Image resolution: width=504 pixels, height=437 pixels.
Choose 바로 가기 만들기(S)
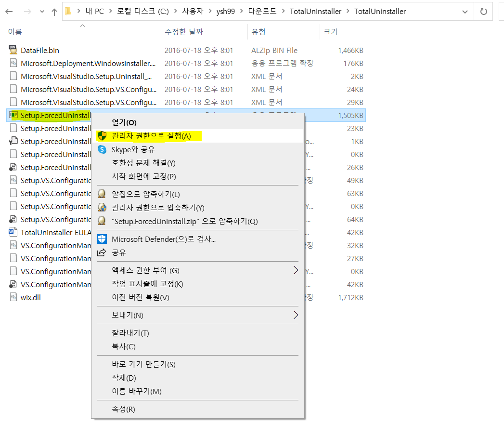pos(143,364)
